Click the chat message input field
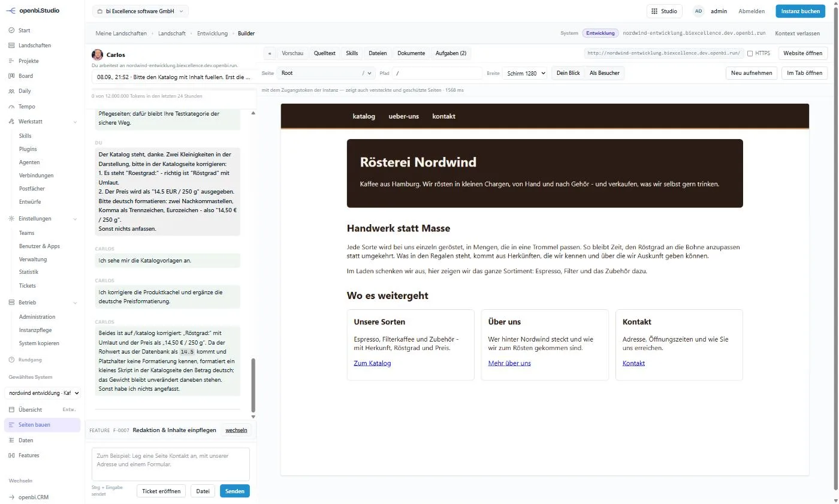 [x=171, y=464]
